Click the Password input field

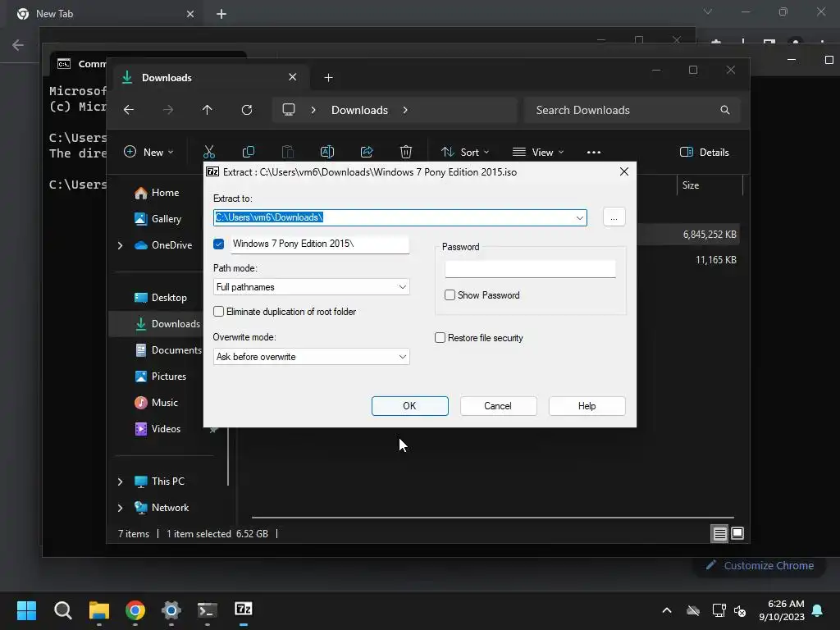point(530,268)
